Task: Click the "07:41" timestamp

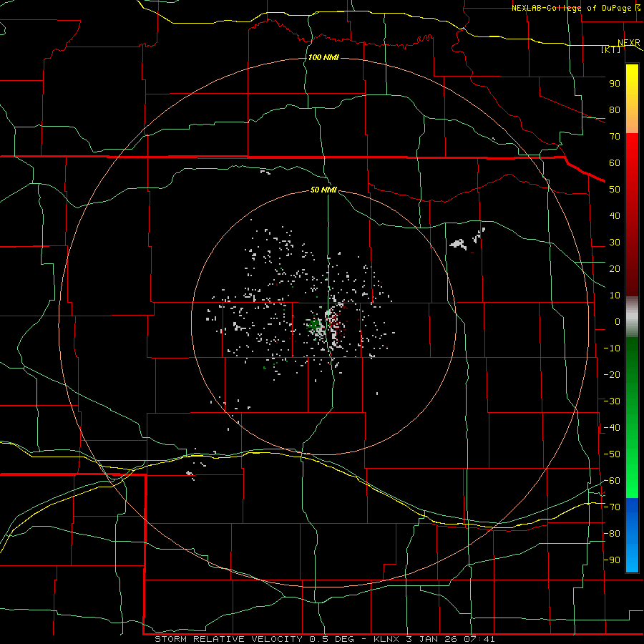Action: [x=479, y=639]
